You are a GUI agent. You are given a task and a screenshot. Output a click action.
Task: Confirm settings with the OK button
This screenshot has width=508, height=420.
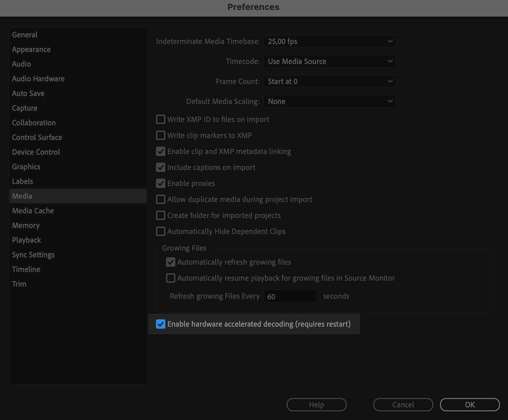(x=470, y=404)
